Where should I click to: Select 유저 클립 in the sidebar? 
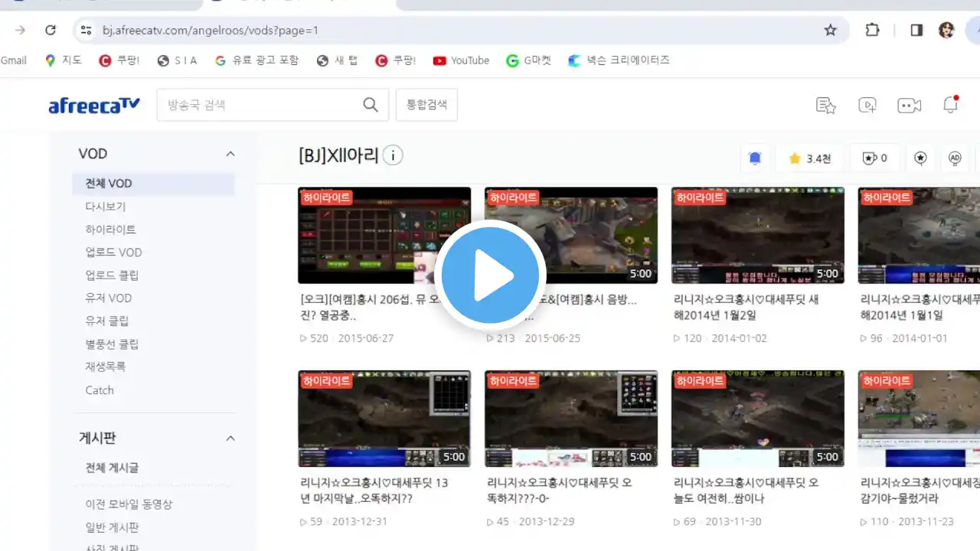pos(107,321)
